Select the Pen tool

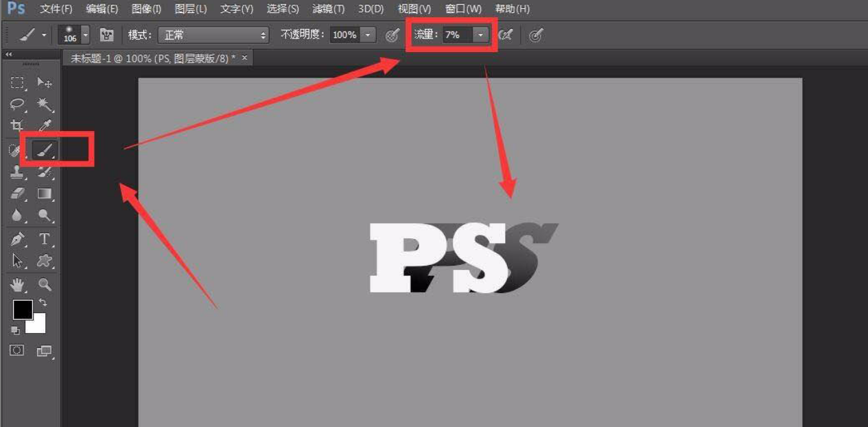[x=17, y=240]
